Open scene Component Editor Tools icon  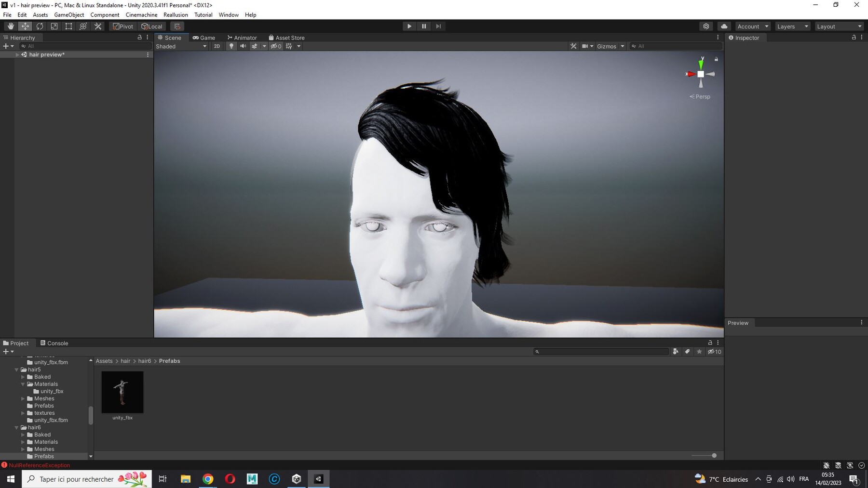tap(573, 46)
